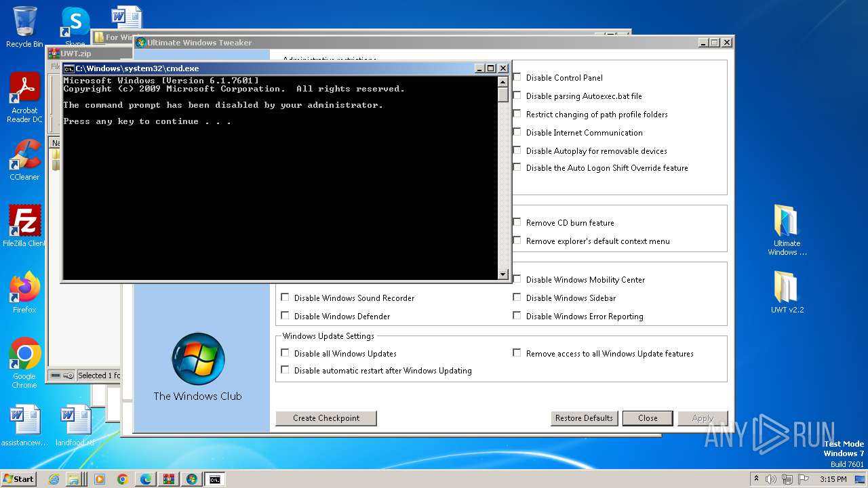Toggle Disable Windows Mobility Center
This screenshot has height=488, width=868.
click(x=517, y=279)
